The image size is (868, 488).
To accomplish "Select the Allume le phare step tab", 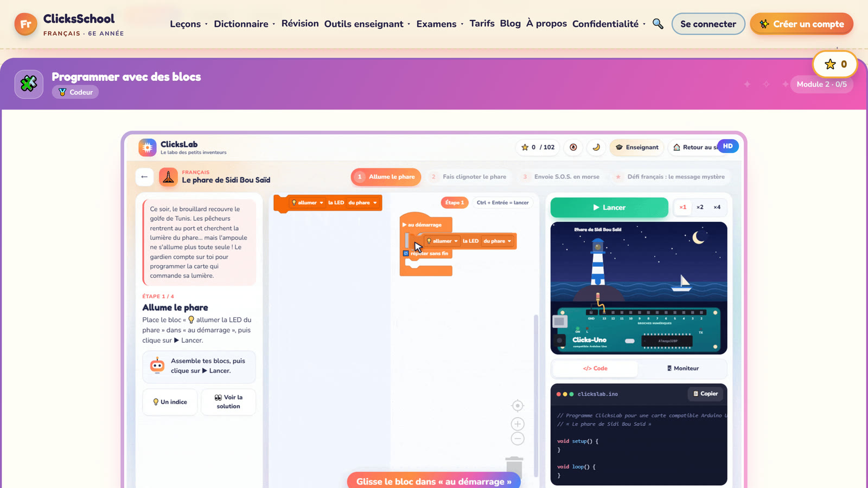I will point(386,177).
